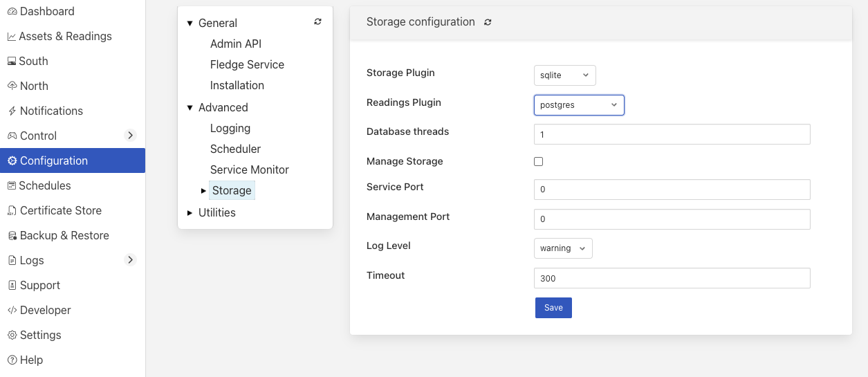Image resolution: width=868 pixels, height=377 pixels.
Task: Focus the Timeout input field
Action: tap(672, 278)
